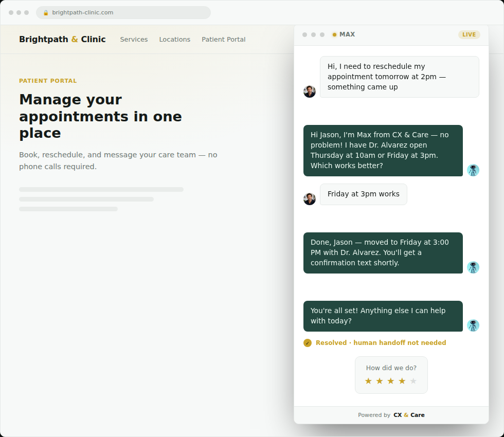The image size is (504, 437).
Task: Open the Locations nav item
Action: coord(174,39)
